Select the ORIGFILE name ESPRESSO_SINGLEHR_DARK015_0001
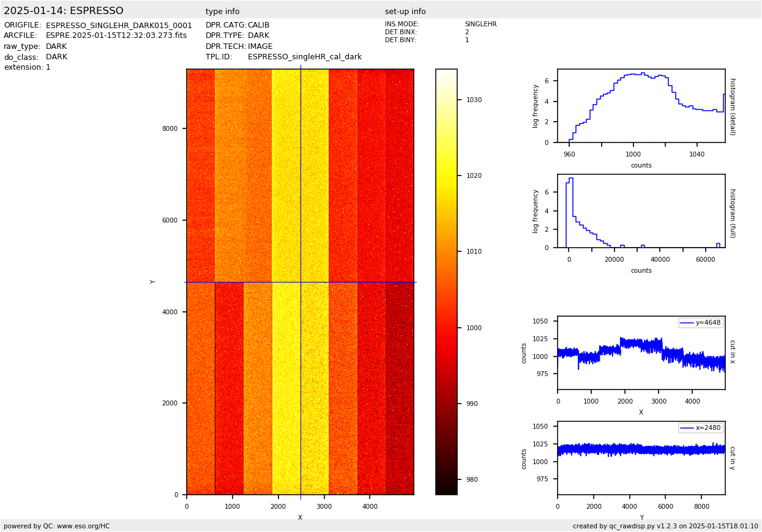This screenshot has width=762, height=532. [x=119, y=26]
